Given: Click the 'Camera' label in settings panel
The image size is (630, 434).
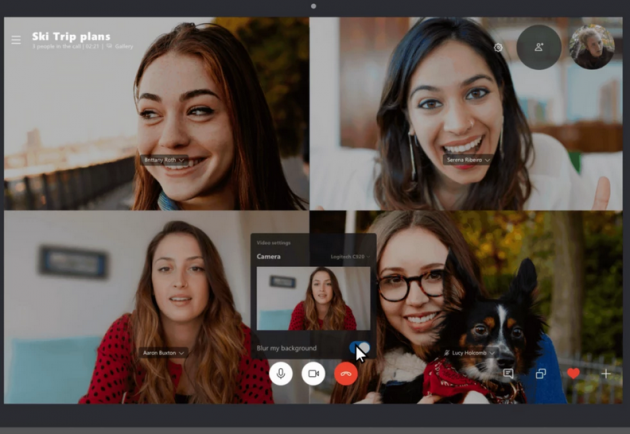Looking at the screenshot, I should 268,256.
